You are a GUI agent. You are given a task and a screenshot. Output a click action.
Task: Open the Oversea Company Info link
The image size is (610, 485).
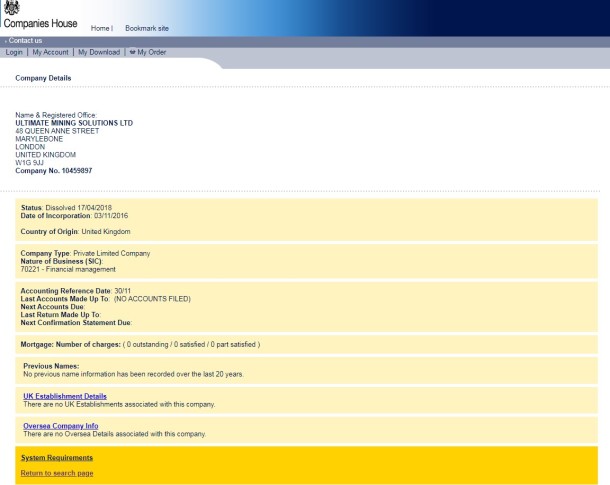(61, 425)
